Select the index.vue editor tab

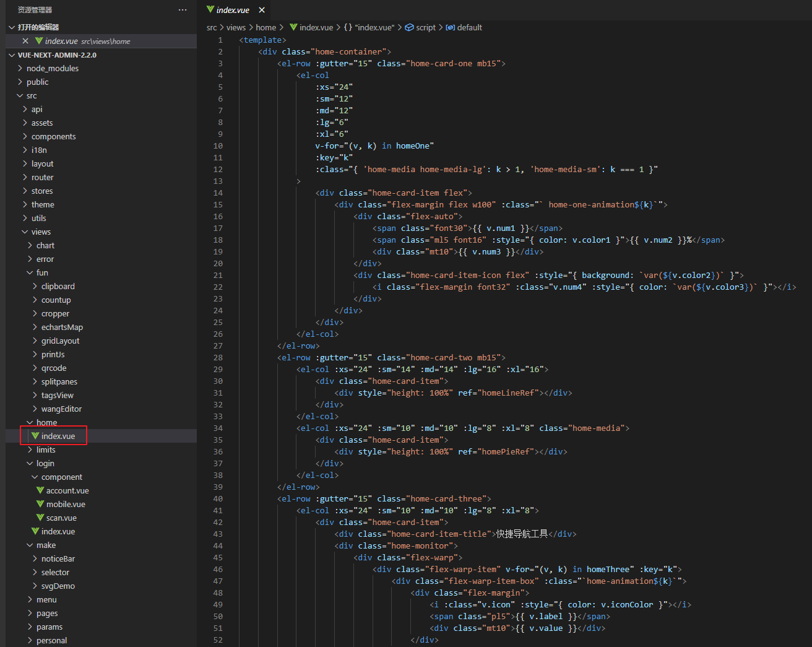[x=233, y=10]
